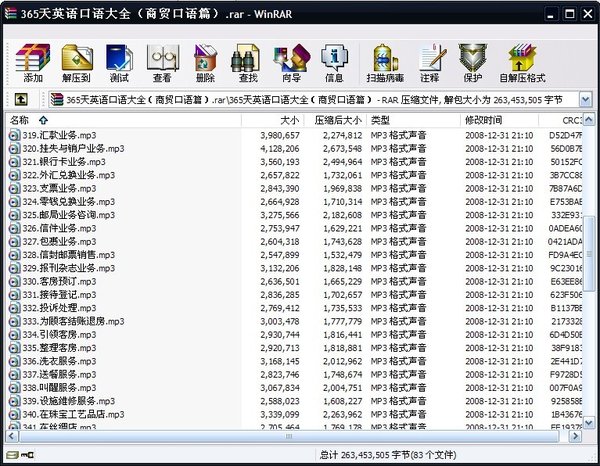This screenshot has width=600, height=466.
Task: Click horizontal scrollbar right arrow
Action: pos(575,436)
